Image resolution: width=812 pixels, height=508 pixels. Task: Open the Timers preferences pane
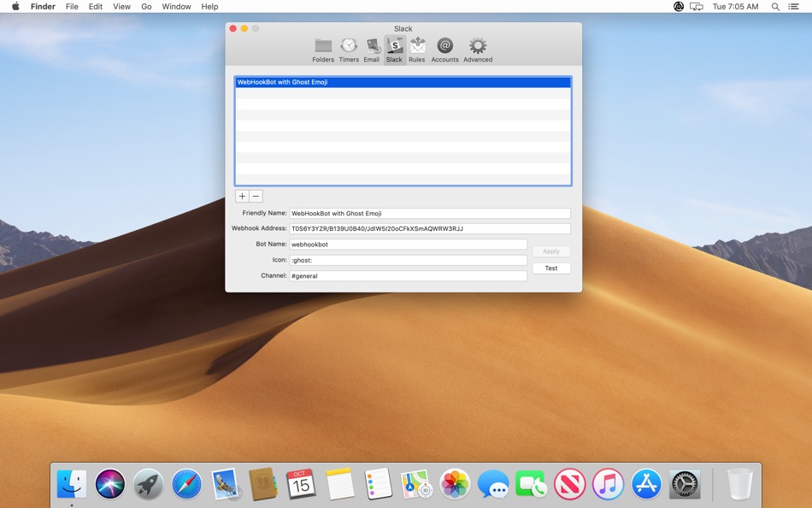pos(349,50)
